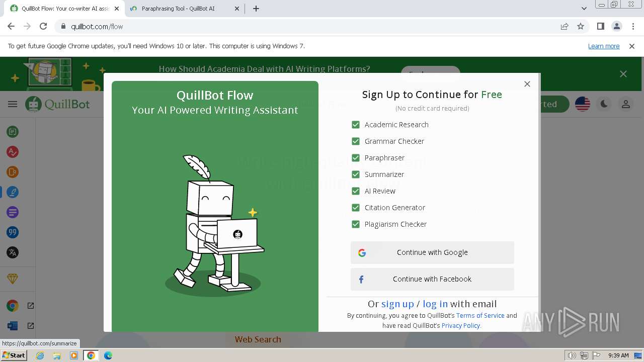Image resolution: width=644 pixels, height=362 pixels.
Task: Click Learn more in update bar
Action: pos(604,46)
